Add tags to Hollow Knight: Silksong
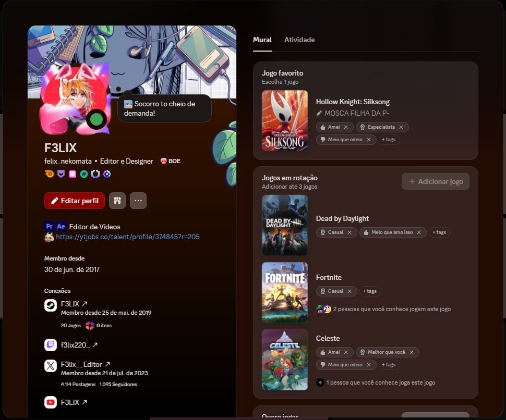The image size is (506, 420). [x=389, y=140]
